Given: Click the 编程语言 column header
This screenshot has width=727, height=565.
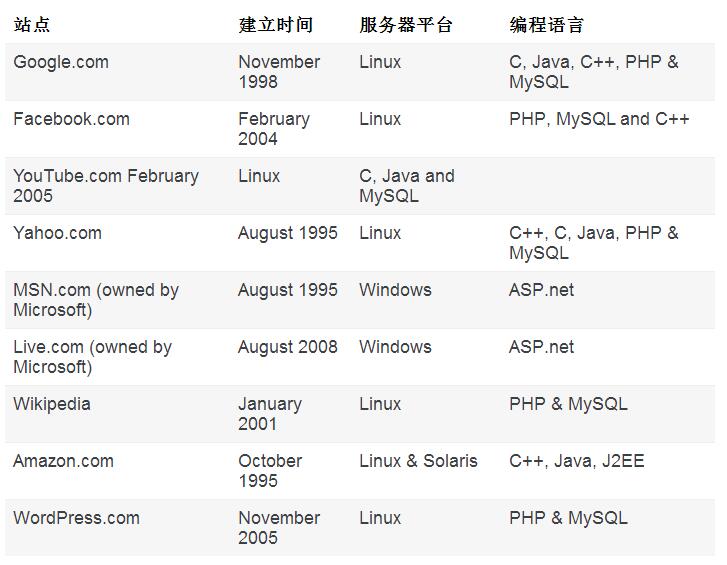Looking at the screenshot, I should 546,25.
